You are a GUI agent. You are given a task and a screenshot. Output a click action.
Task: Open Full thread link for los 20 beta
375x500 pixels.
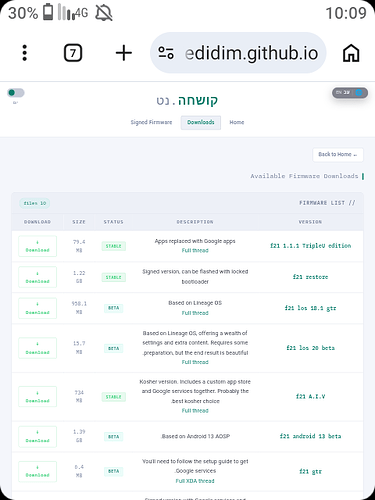point(195,362)
